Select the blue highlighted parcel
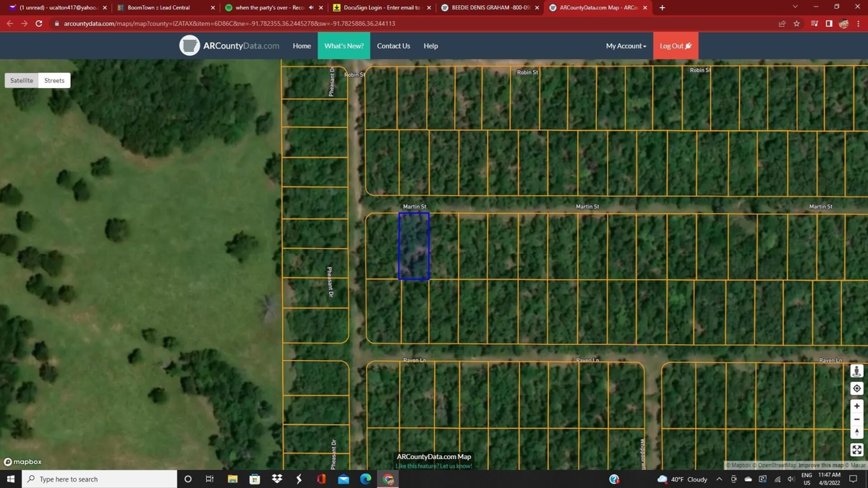868x488 pixels. [x=414, y=246]
